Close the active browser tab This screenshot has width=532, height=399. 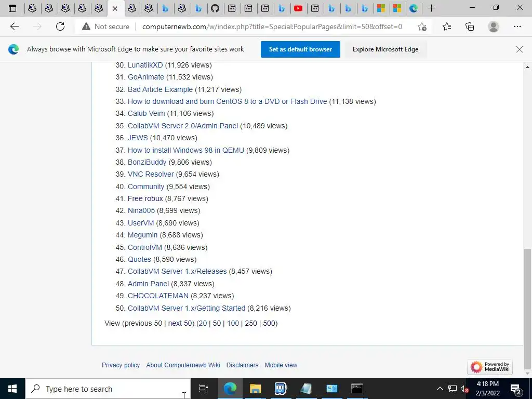click(x=115, y=8)
